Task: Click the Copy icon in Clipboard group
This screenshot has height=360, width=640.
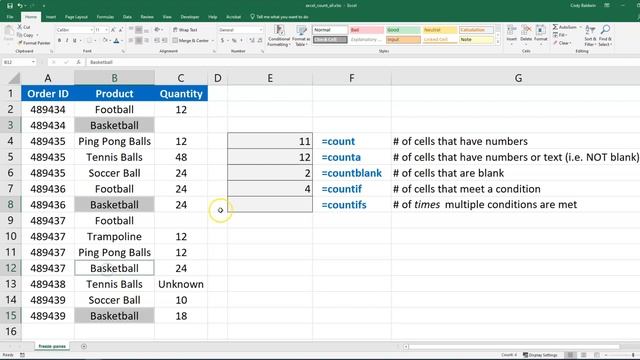Action: point(20,35)
